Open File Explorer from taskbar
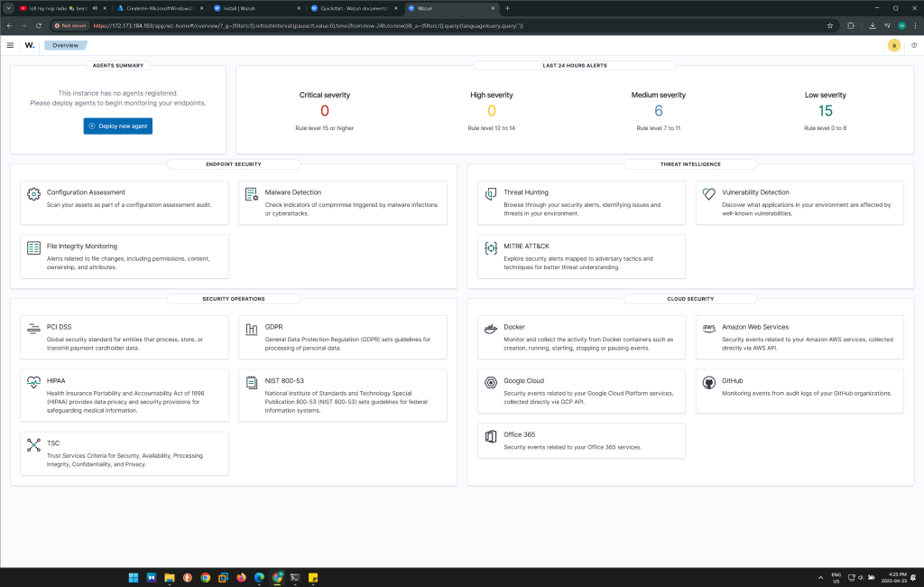Viewport: 924px width, 587px height. [x=169, y=578]
